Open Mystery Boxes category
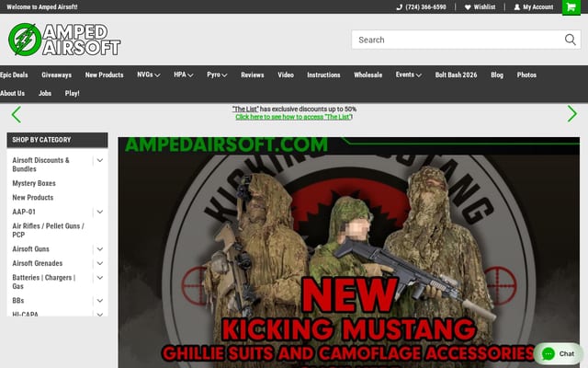This screenshot has width=588, height=368. pyautogui.click(x=34, y=183)
